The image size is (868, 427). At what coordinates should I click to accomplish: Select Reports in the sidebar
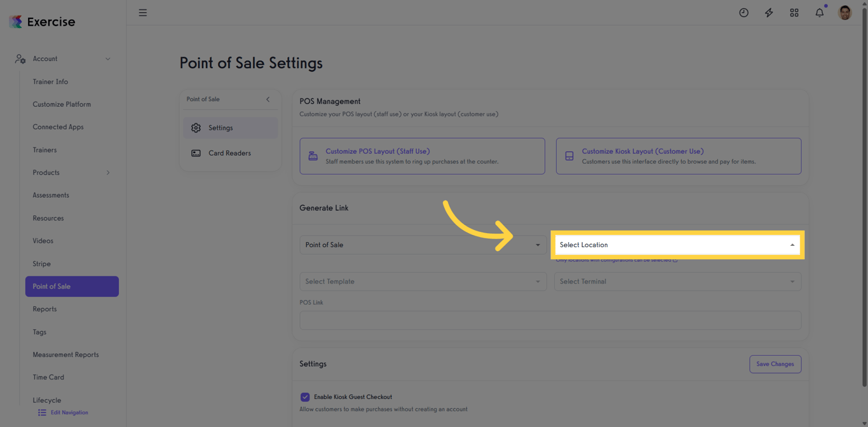click(x=44, y=309)
